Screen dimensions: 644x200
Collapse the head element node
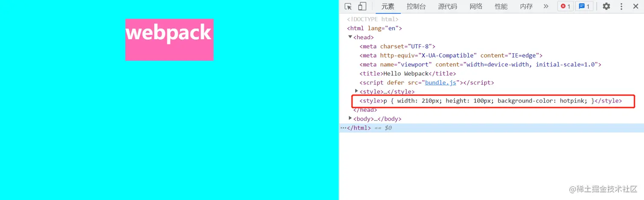pyautogui.click(x=350, y=37)
